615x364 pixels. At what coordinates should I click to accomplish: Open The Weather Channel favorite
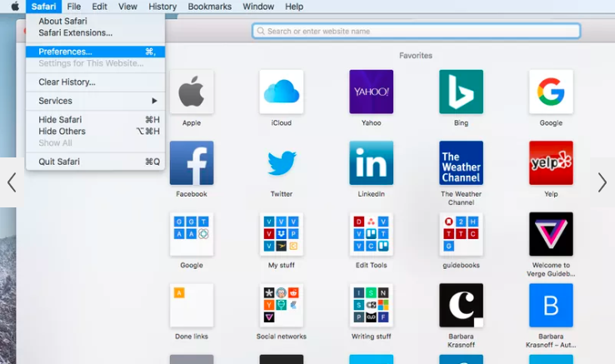pyautogui.click(x=461, y=162)
